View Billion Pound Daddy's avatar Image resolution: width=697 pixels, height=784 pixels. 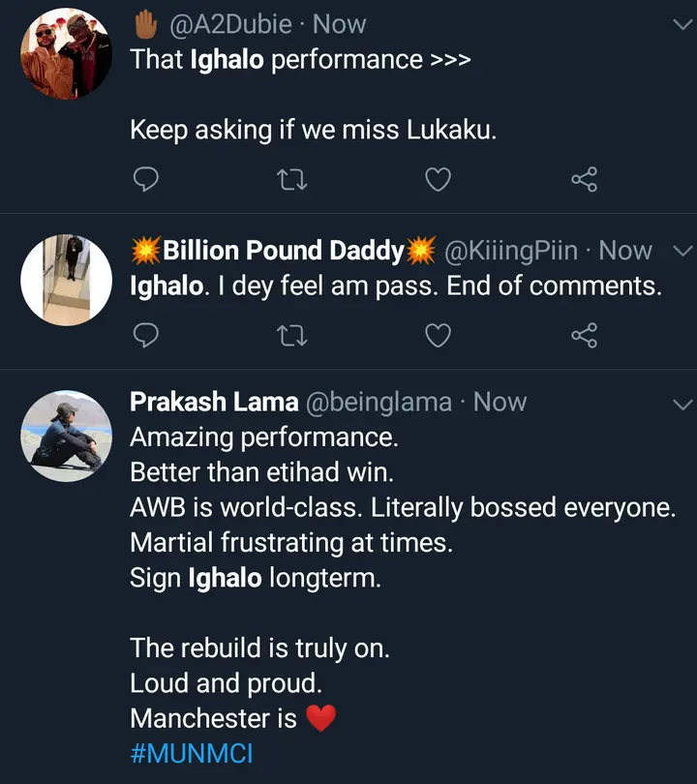pyautogui.click(x=67, y=279)
